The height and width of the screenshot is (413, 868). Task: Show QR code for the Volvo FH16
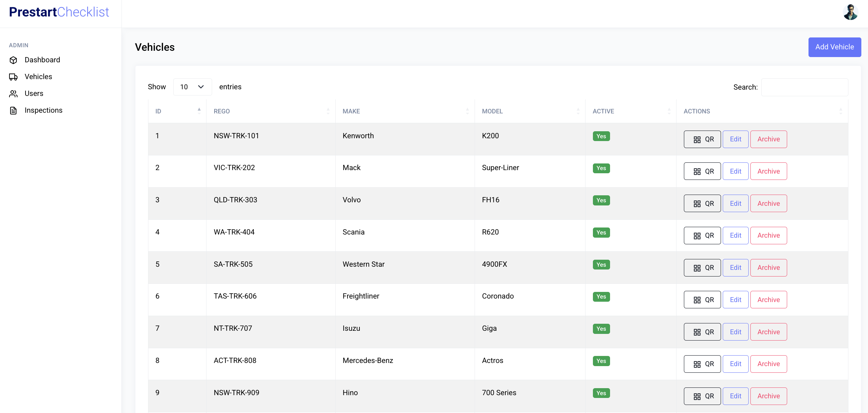(x=702, y=203)
